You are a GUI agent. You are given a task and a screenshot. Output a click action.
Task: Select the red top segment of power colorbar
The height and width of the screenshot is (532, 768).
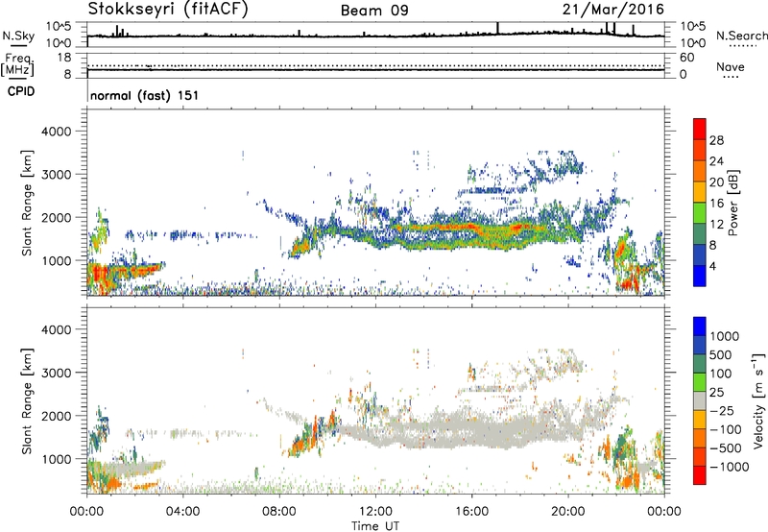click(x=700, y=129)
